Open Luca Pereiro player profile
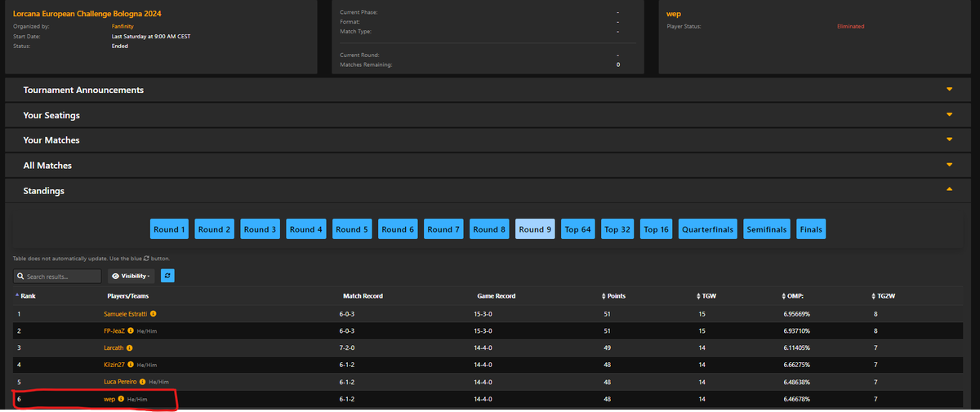This screenshot has height=412, width=980. [121, 382]
